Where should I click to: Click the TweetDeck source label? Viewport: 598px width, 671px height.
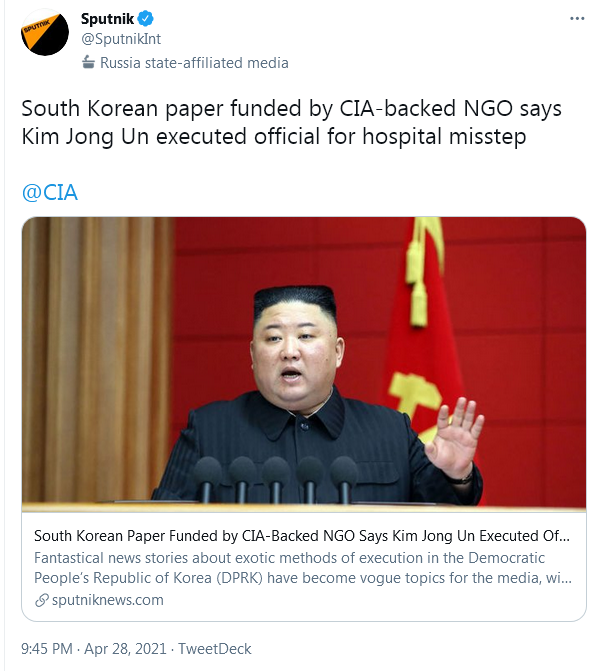click(214, 649)
